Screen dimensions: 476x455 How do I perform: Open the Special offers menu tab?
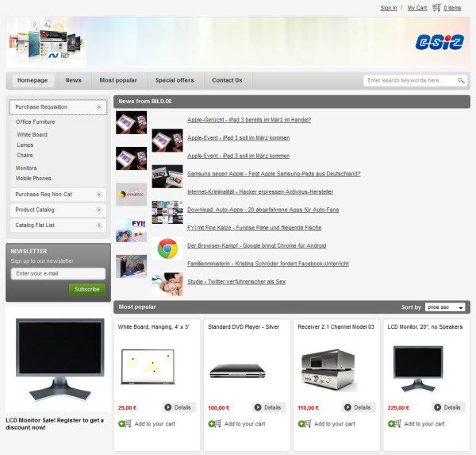coord(175,80)
